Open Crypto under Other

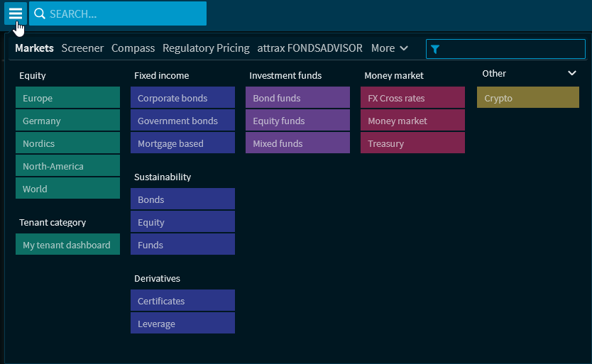click(527, 98)
